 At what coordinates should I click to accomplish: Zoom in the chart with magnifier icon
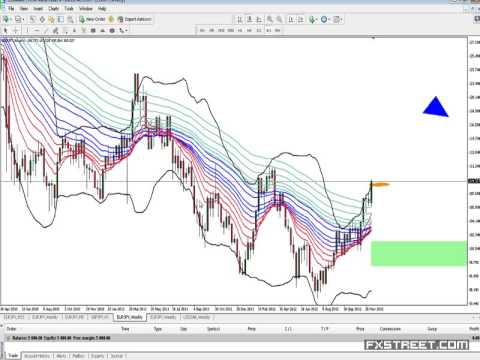point(270,19)
